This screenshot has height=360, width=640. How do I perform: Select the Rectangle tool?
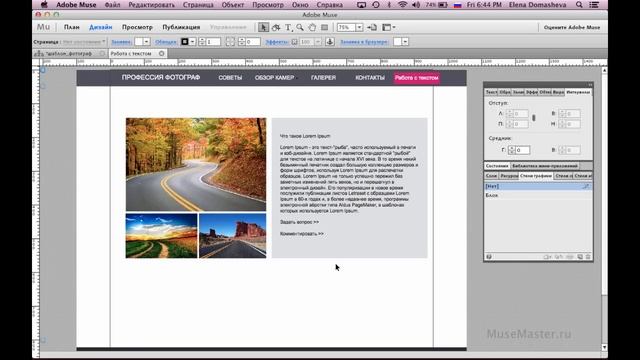pos(324,27)
